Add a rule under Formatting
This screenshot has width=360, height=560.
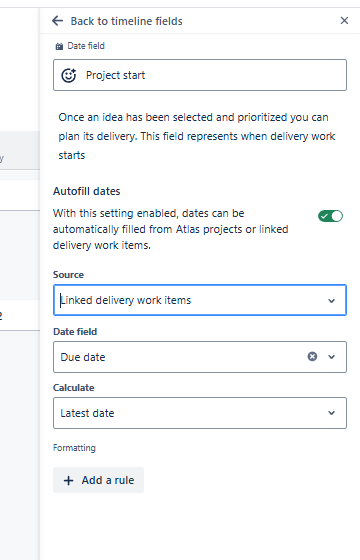[x=99, y=480]
